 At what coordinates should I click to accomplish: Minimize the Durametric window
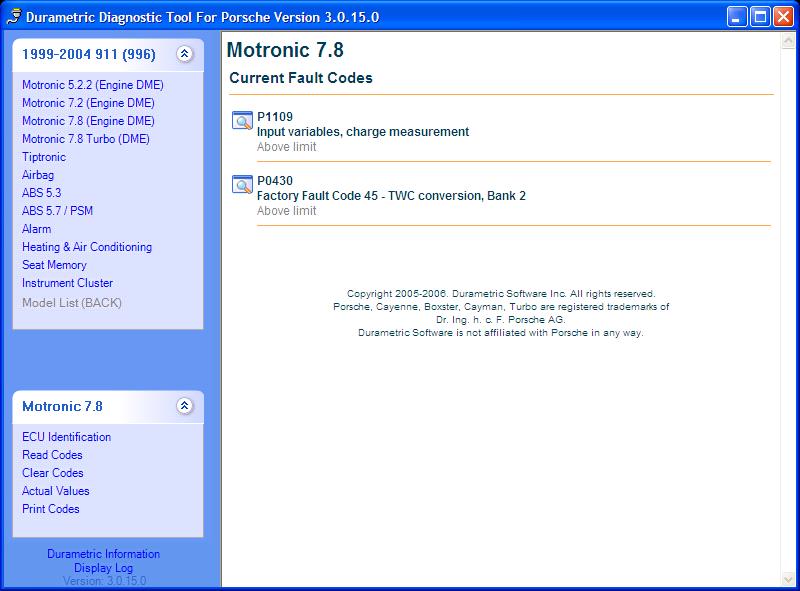click(737, 17)
